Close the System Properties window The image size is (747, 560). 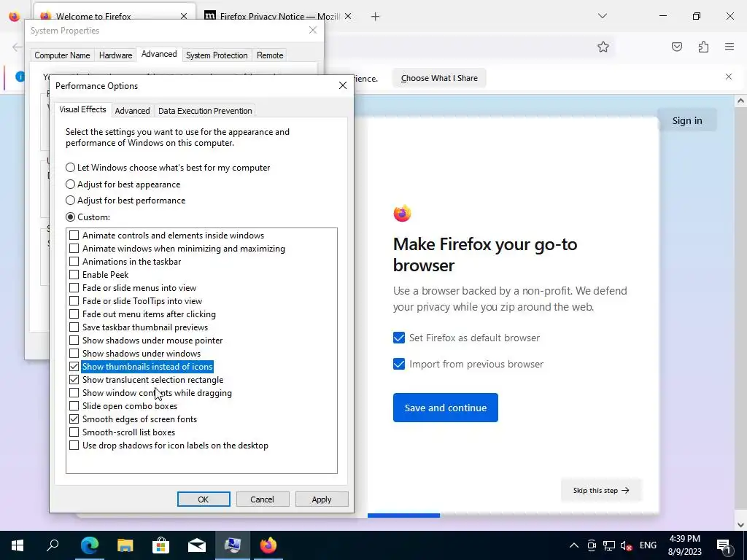[x=312, y=30]
